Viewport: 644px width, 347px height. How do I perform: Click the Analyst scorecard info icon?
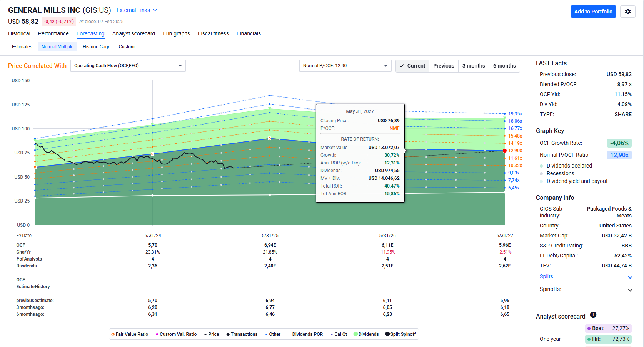pos(593,315)
